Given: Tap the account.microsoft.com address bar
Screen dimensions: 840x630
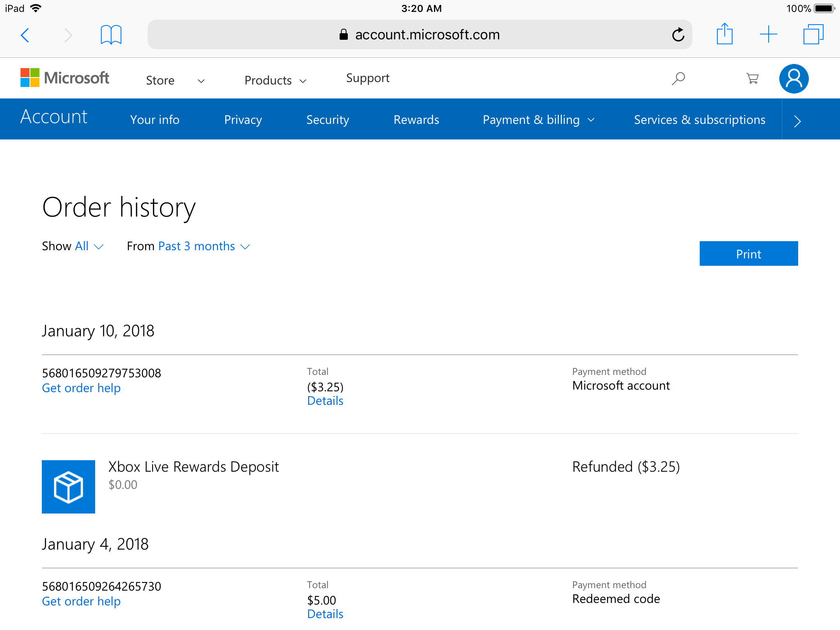Looking at the screenshot, I should pos(420,34).
